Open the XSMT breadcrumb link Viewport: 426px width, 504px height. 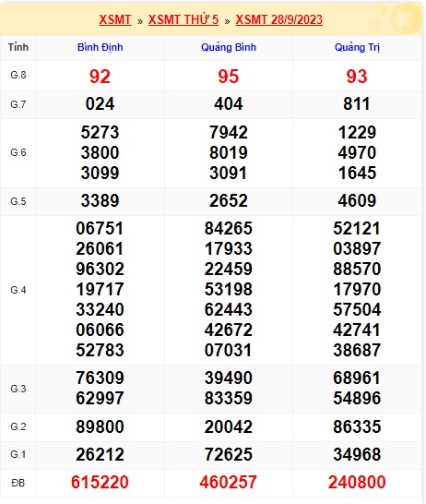[x=115, y=19]
